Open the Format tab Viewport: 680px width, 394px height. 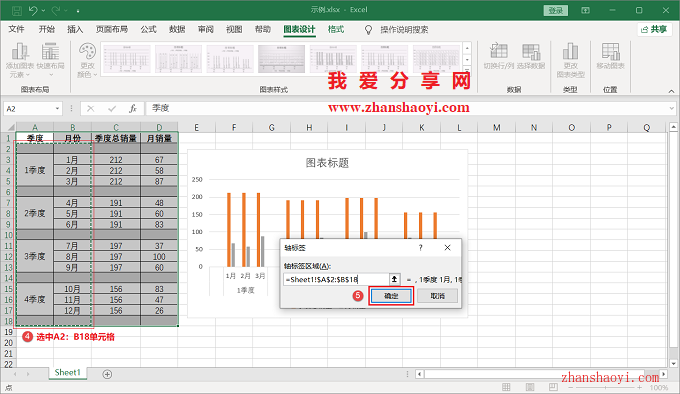pos(336,29)
